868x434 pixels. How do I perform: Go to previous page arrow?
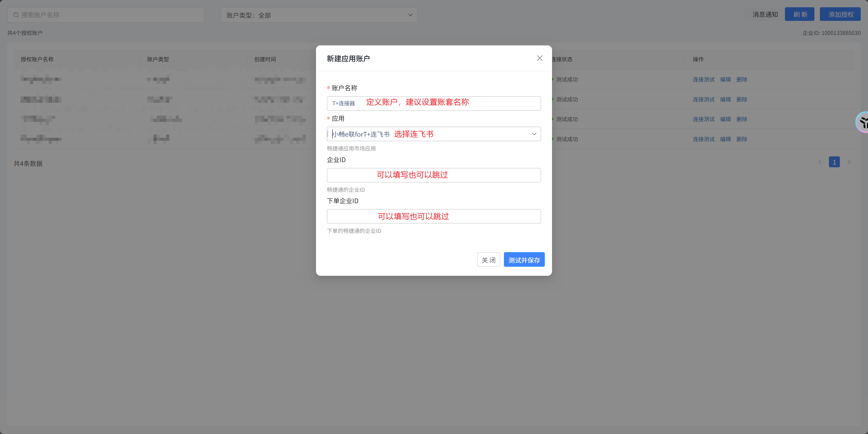tap(820, 162)
